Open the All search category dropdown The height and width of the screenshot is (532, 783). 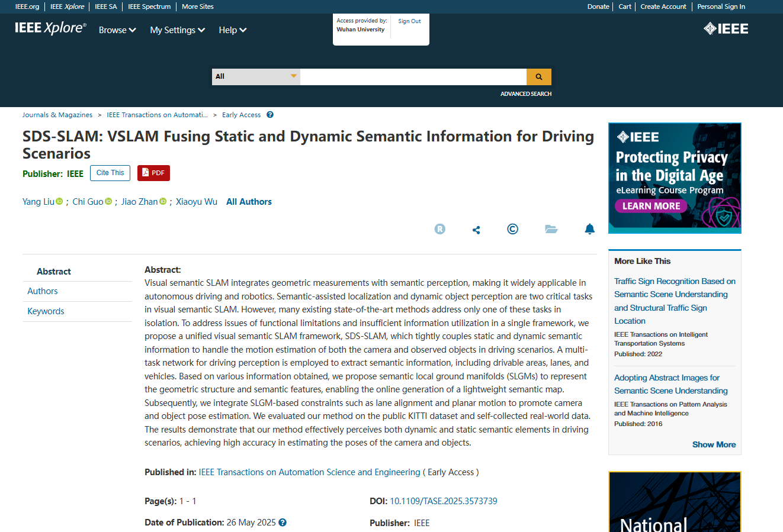pos(256,77)
